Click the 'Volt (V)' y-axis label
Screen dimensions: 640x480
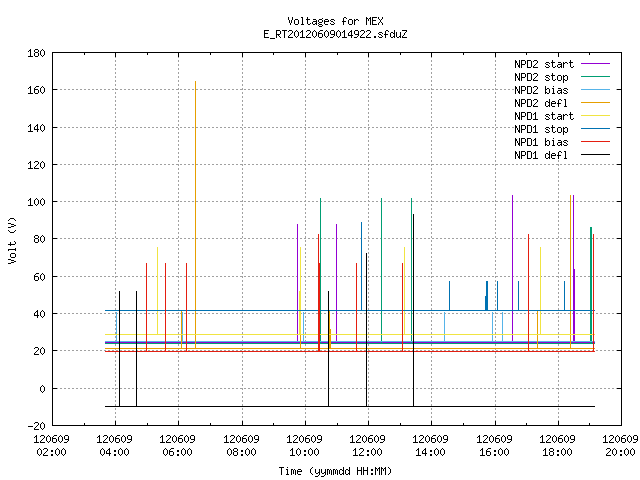pos(12,240)
